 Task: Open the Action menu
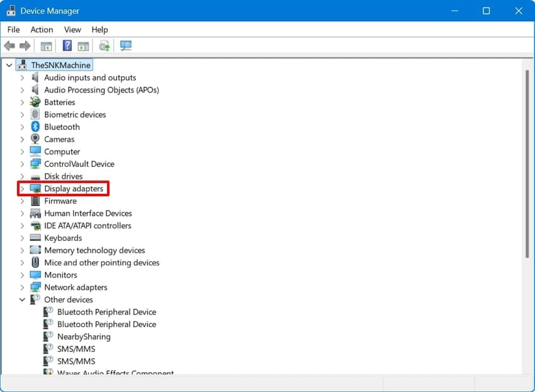click(x=42, y=30)
